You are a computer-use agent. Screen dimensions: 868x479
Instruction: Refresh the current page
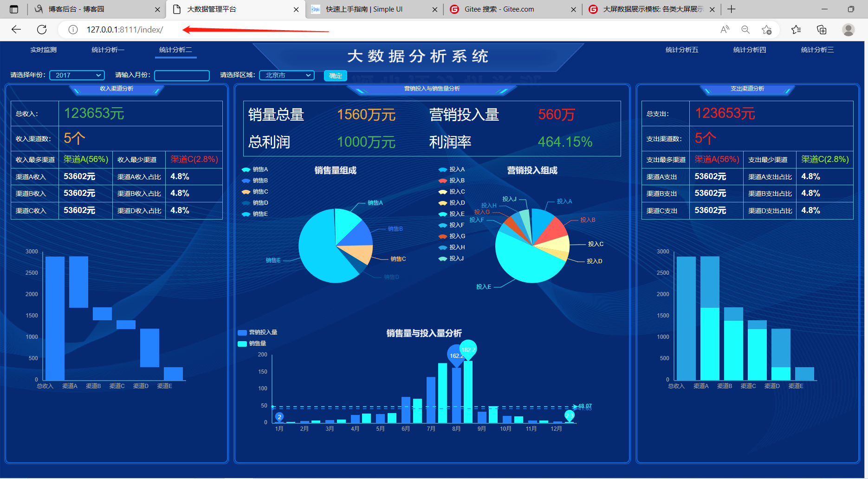[x=42, y=30]
